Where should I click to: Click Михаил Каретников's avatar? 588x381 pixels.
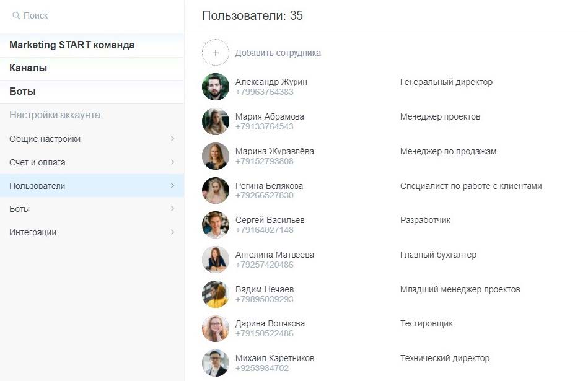216,363
